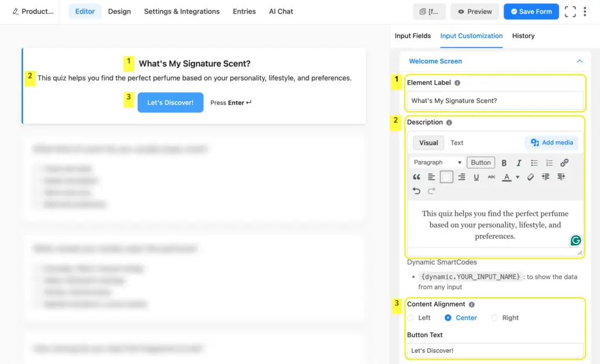This screenshot has width=600, height=364.
Task: Open the AI Chat tab
Action: point(281,12)
